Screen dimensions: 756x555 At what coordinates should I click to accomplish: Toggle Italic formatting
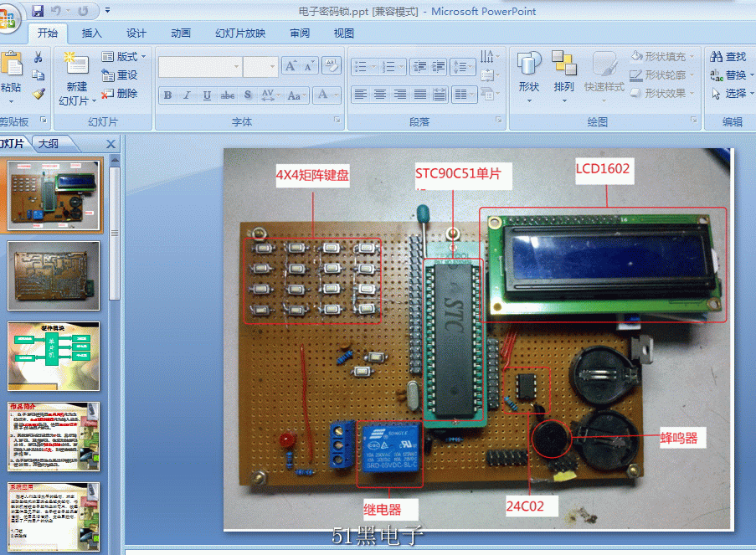[187, 95]
